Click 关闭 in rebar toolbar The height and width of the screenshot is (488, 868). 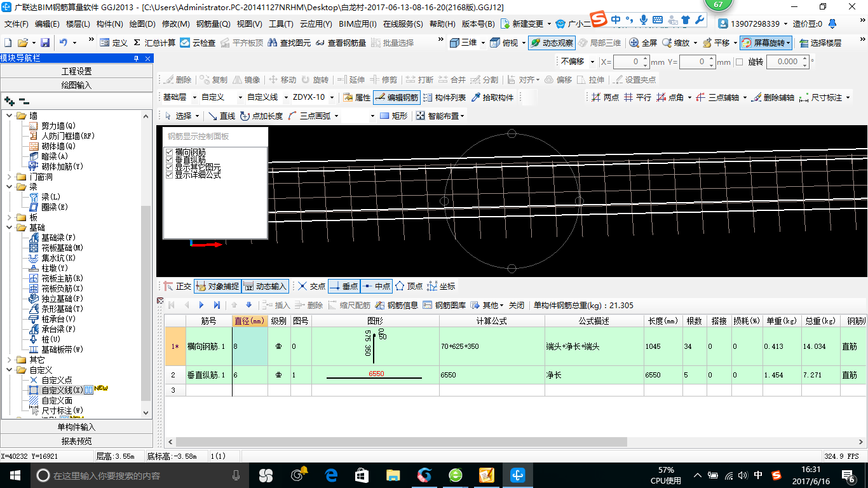point(517,305)
